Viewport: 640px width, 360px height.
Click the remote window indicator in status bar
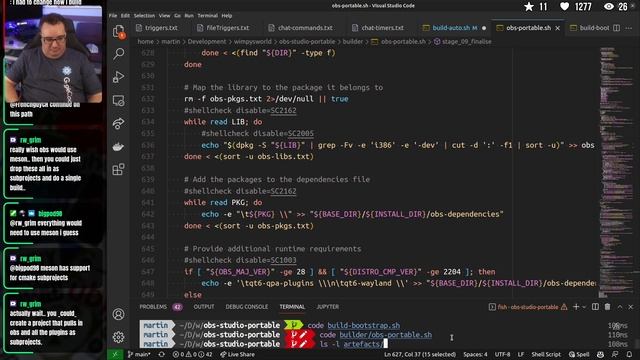115,354
